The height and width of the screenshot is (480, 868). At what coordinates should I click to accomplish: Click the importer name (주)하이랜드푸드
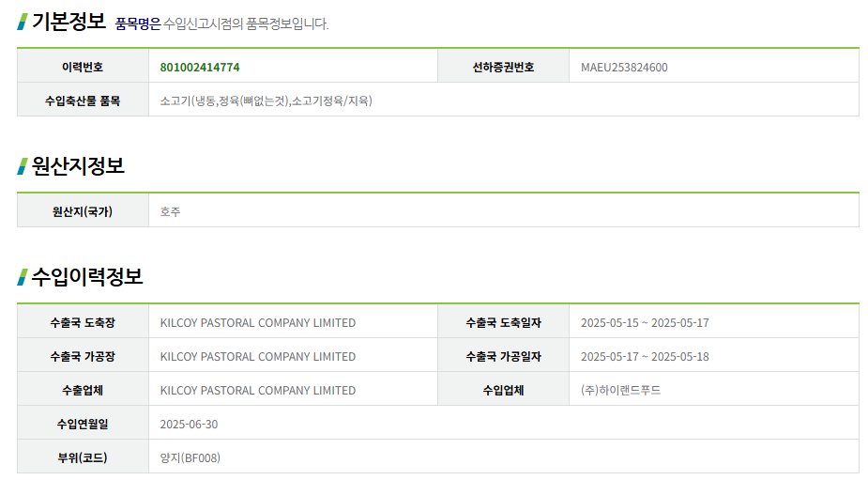point(620,390)
